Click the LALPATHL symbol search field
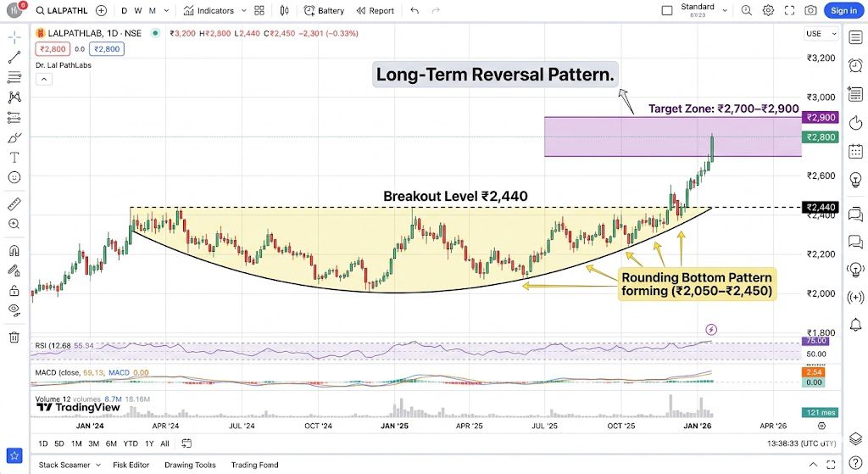Screen dimensions: 868x474 click(x=61, y=10)
